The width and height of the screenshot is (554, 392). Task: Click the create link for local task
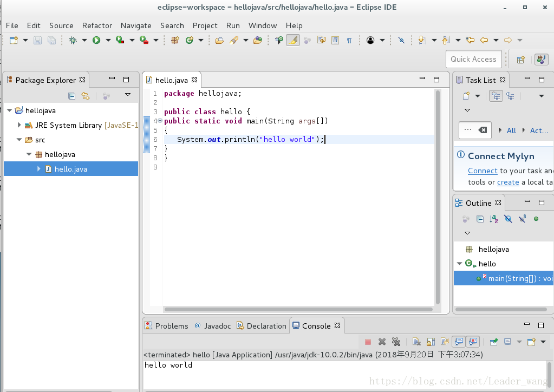click(x=508, y=182)
